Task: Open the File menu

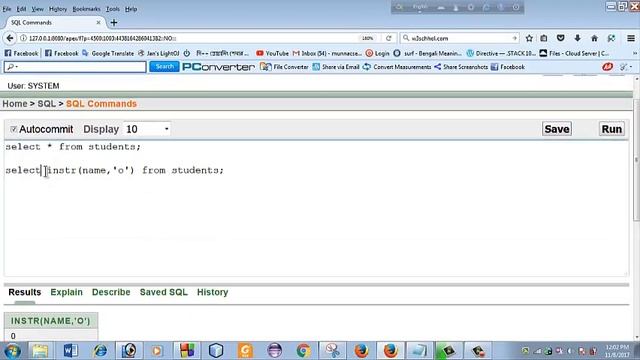Action: (x=7, y=9)
